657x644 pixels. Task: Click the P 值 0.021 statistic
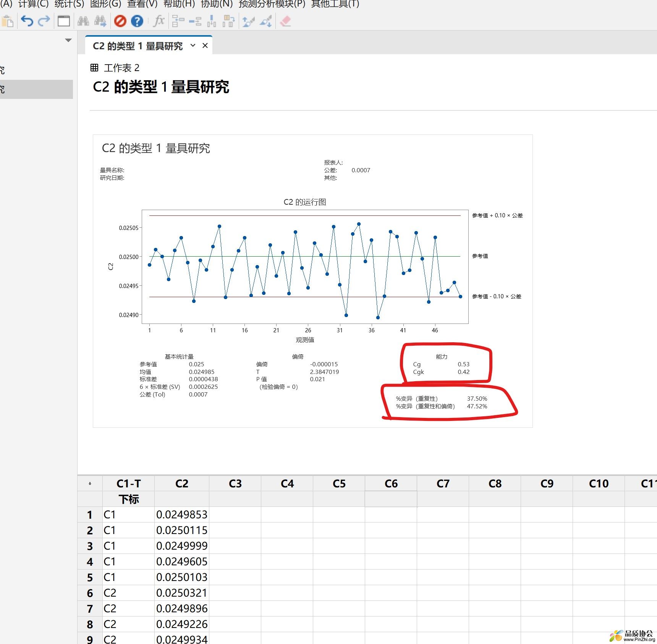pos(317,379)
